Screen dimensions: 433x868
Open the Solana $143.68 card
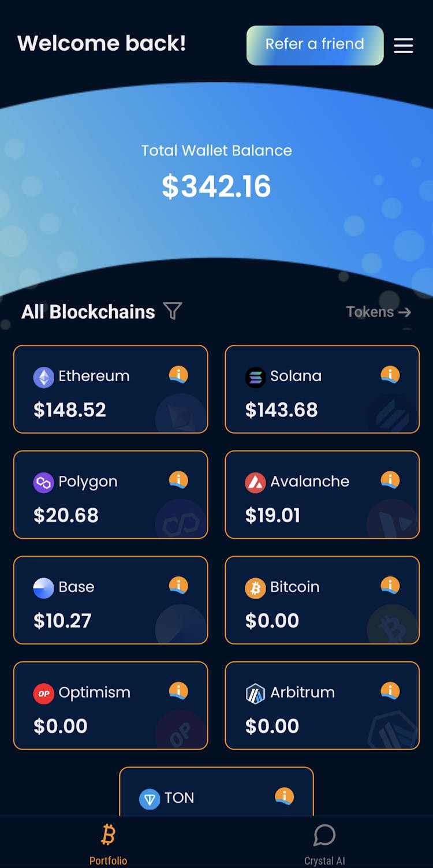322,389
